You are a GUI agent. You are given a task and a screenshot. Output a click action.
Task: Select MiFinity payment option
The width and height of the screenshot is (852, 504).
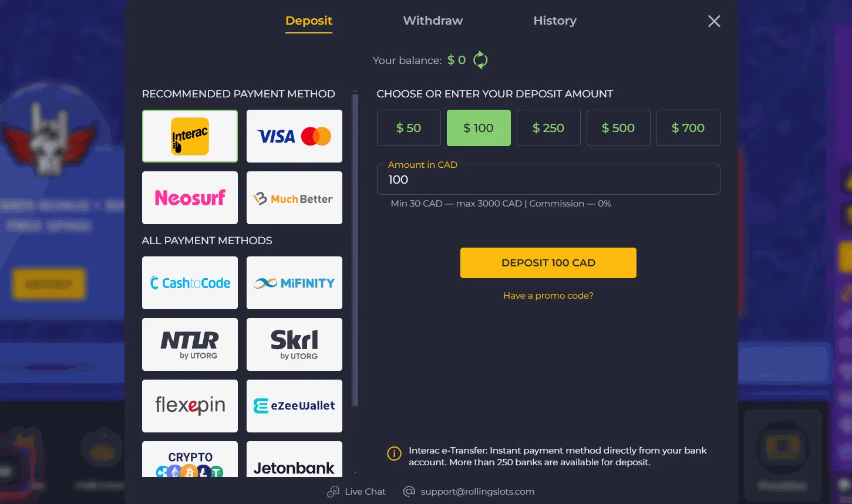pos(294,283)
